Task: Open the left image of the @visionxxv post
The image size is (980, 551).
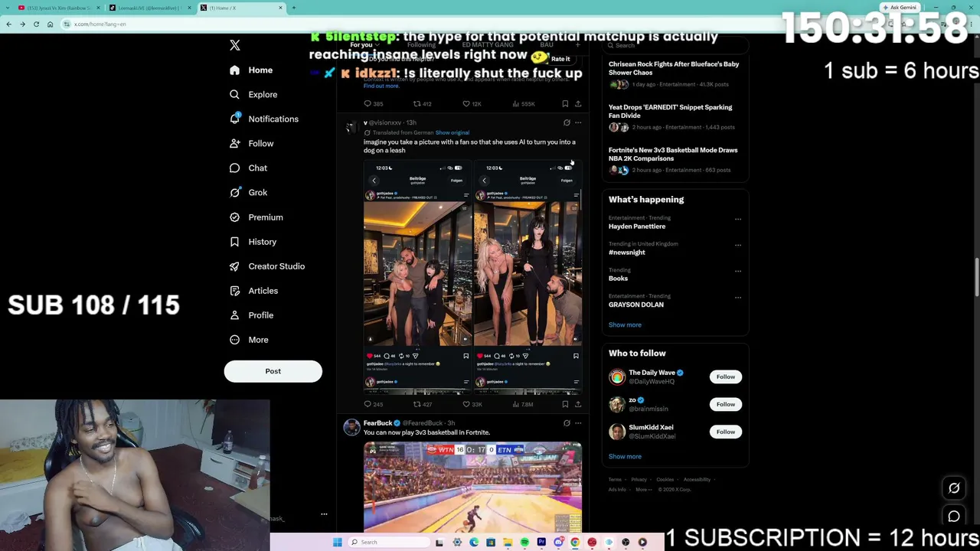Action: point(417,276)
